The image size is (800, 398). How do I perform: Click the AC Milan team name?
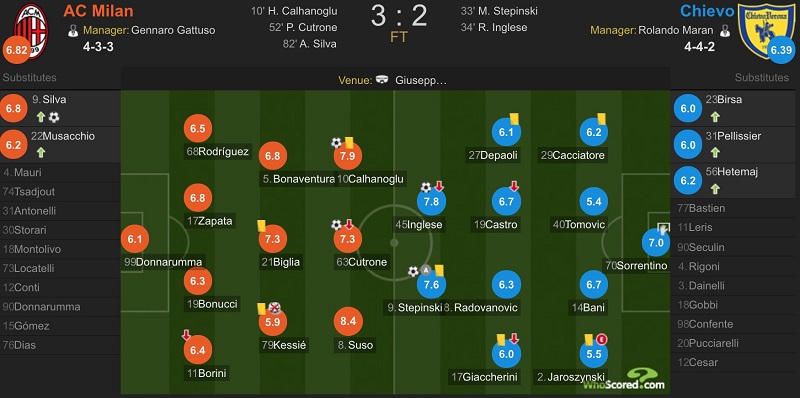(98, 11)
